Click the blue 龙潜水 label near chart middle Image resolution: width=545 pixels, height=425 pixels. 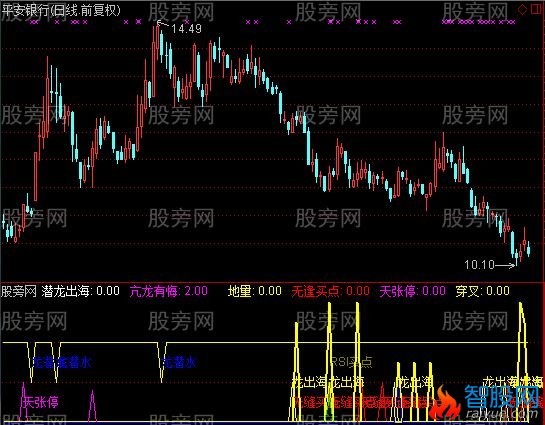180,362
